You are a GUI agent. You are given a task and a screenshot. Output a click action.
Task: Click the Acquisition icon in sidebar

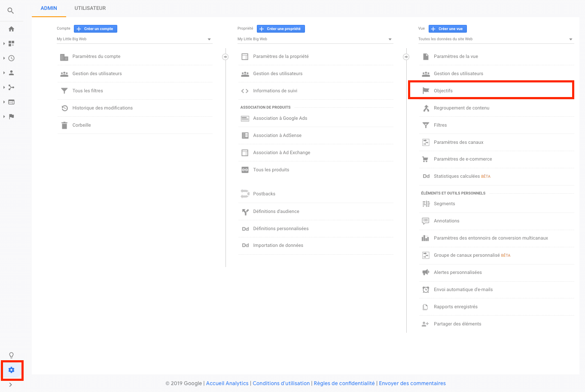[x=12, y=88]
